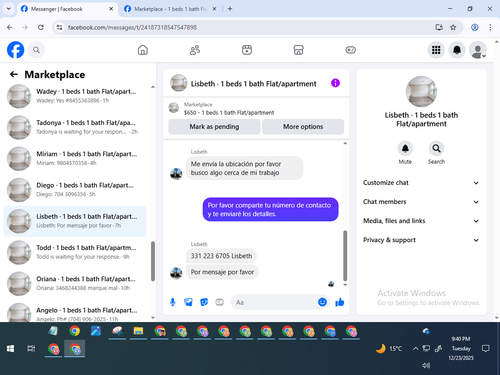Open the Chrome profile icon
This screenshot has height=375, width=500.
[x=475, y=27]
